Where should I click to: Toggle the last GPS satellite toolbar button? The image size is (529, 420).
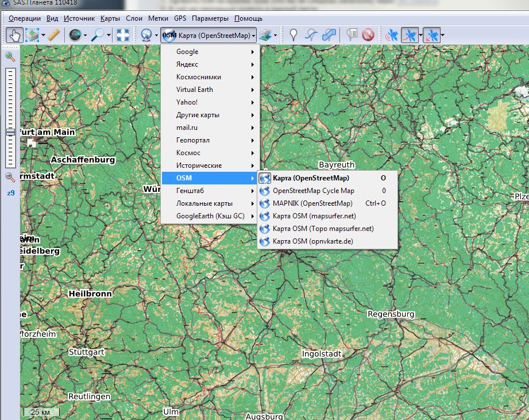coord(431,35)
